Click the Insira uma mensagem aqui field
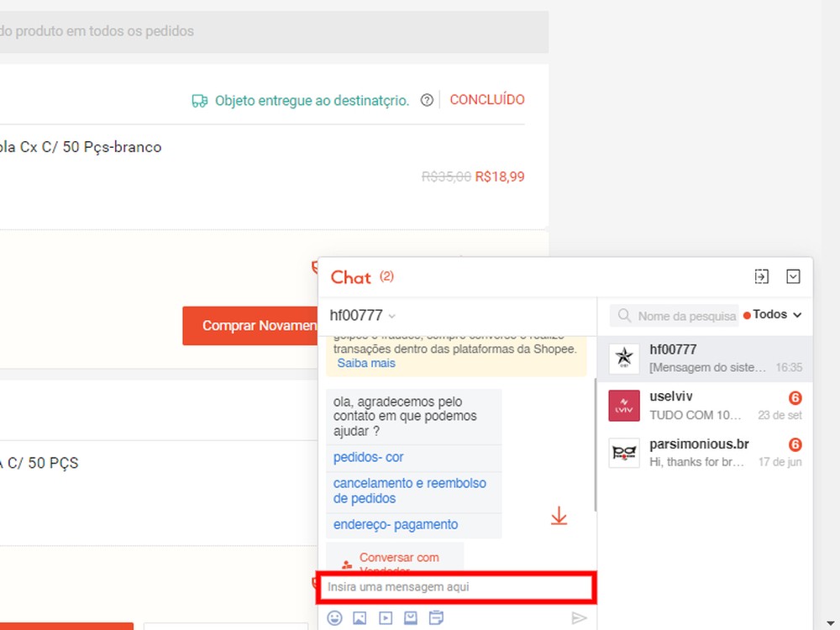This screenshot has height=630, width=840. point(456,586)
